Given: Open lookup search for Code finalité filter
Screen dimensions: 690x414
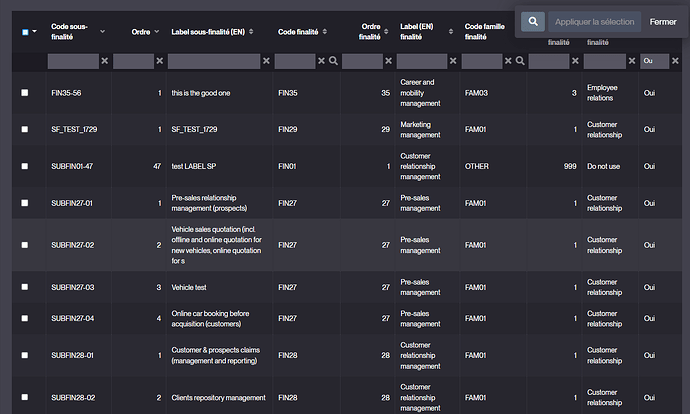Looking at the screenshot, I should (333, 61).
